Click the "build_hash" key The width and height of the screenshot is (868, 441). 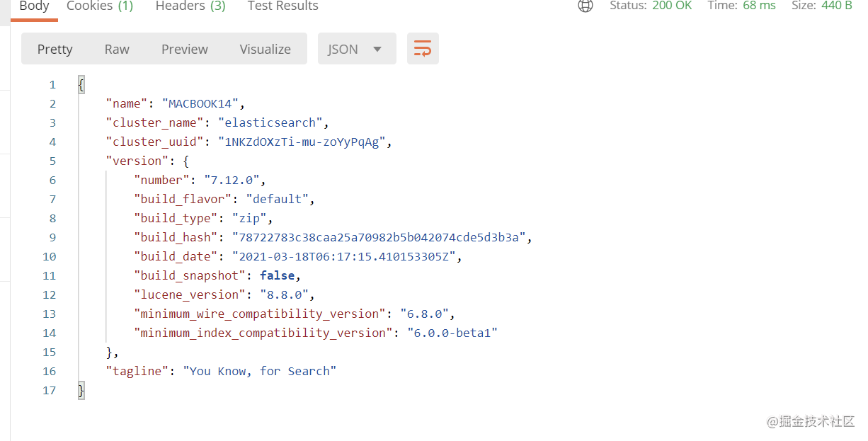176,237
